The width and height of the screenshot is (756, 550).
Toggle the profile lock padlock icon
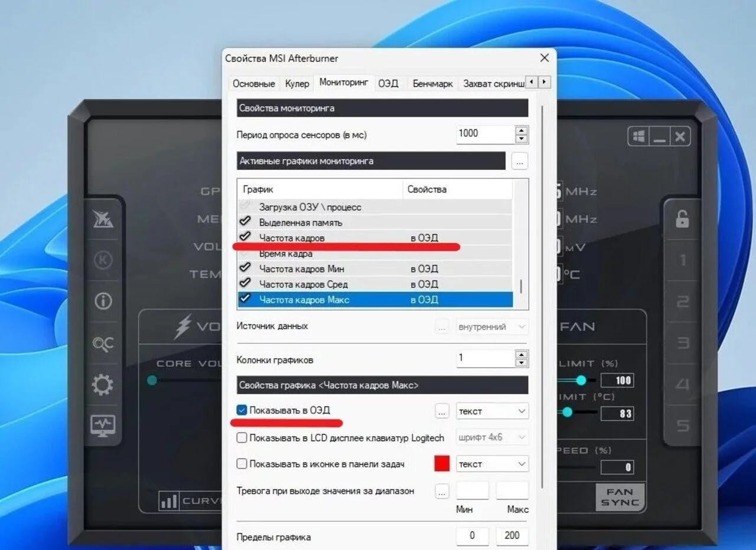pos(682,219)
